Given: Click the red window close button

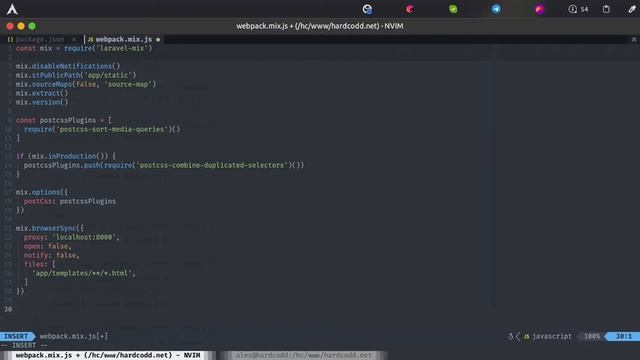Looking at the screenshot, I should pyautogui.click(x=10, y=26).
